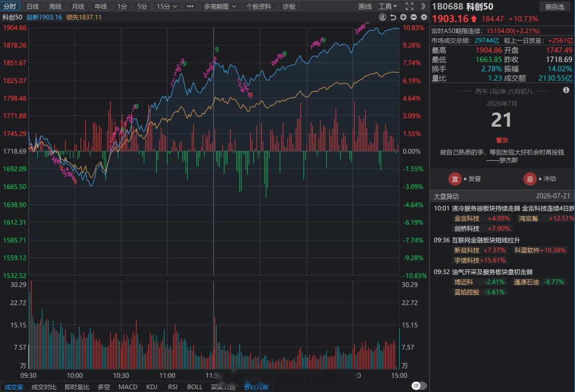Select the 多空 indicator tab
The height and width of the screenshot is (392, 575).
(104, 387)
